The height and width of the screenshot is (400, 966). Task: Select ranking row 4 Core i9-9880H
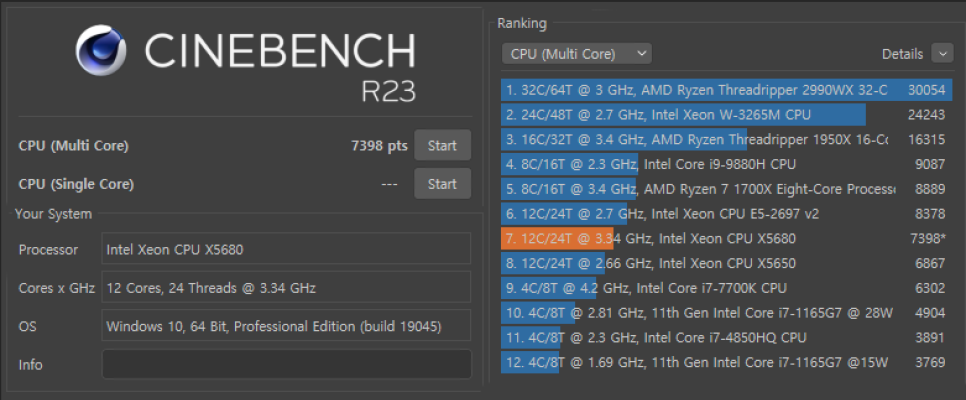pos(727,165)
